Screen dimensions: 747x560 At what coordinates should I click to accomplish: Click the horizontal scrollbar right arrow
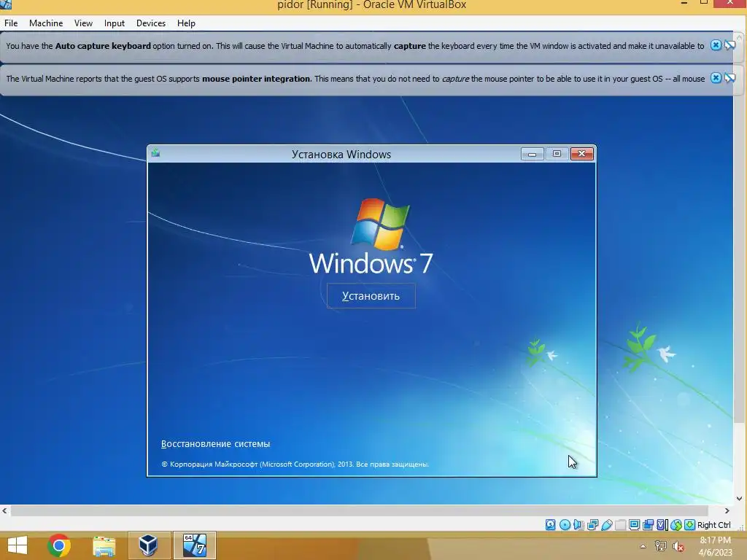pos(727,510)
